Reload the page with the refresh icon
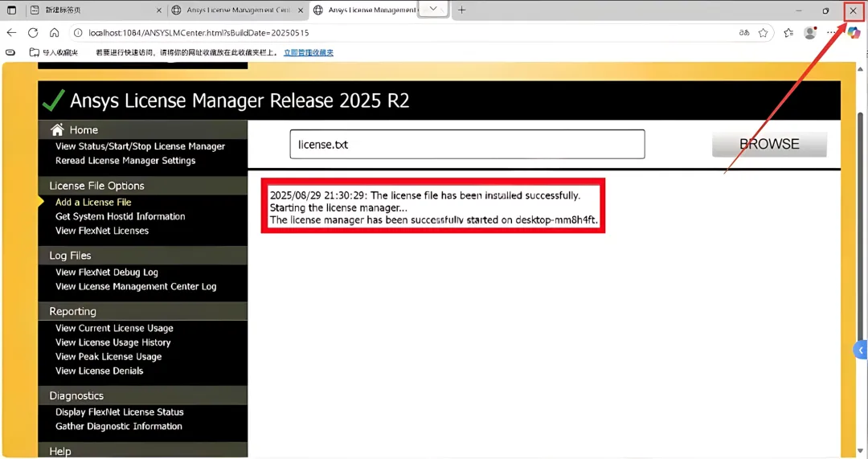The height and width of the screenshot is (459, 868). pos(33,33)
